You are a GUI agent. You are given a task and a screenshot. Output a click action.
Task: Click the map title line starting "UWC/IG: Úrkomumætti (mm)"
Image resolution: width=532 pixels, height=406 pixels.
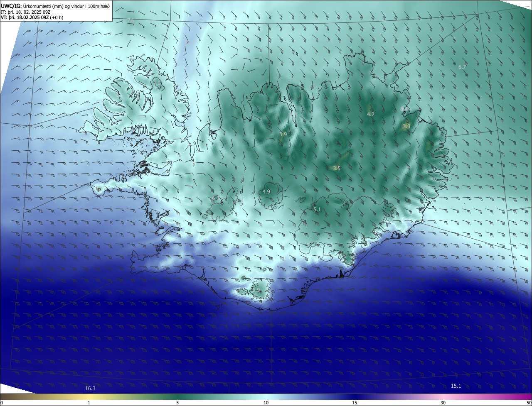pos(56,6)
